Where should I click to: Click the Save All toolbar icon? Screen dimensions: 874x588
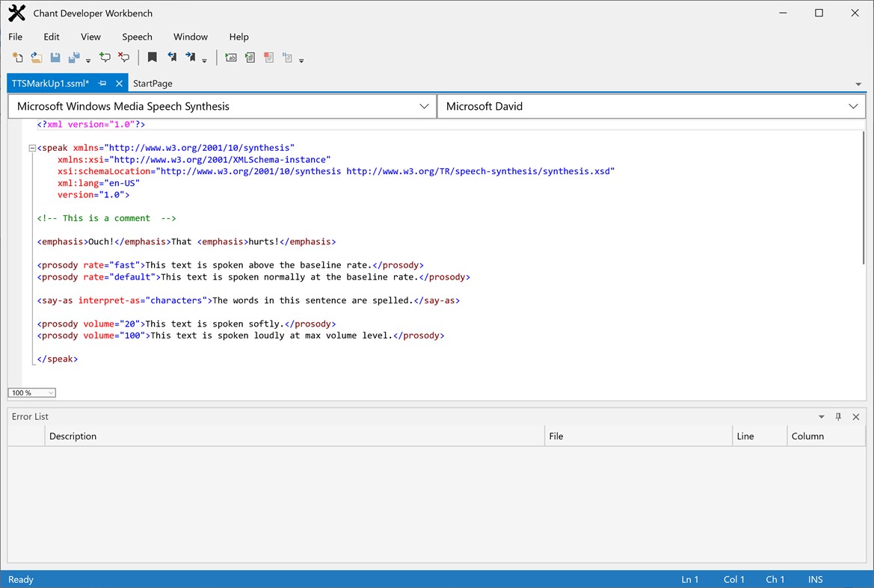click(73, 58)
